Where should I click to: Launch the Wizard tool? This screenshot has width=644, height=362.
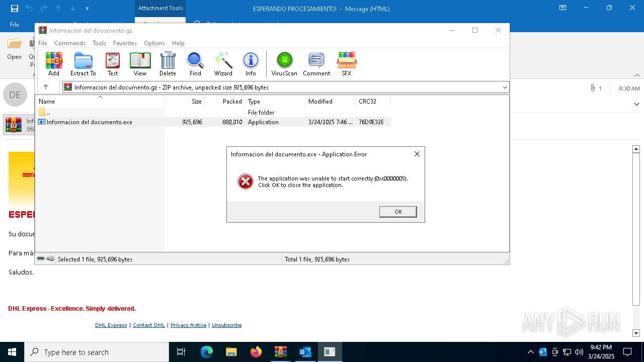pyautogui.click(x=223, y=64)
